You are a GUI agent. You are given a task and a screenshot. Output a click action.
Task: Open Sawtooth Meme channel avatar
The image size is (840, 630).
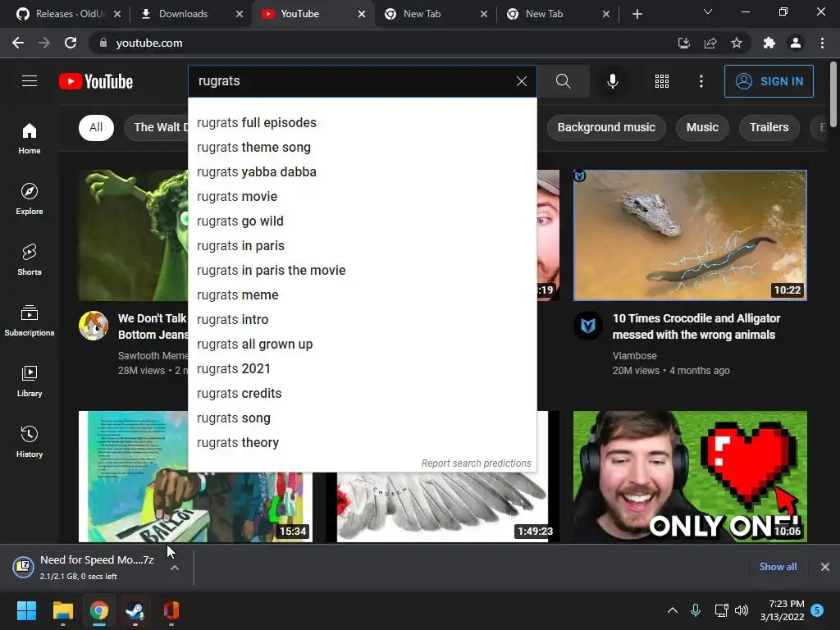pos(94,325)
